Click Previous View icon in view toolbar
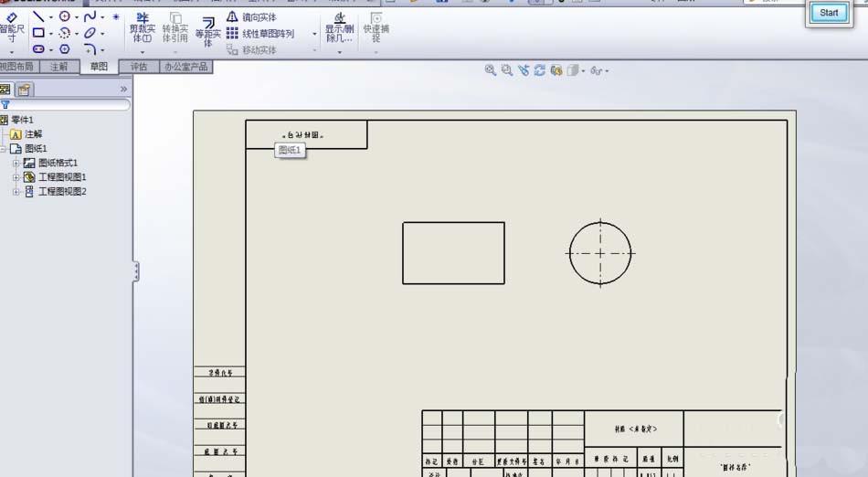868x477 pixels. point(524,70)
